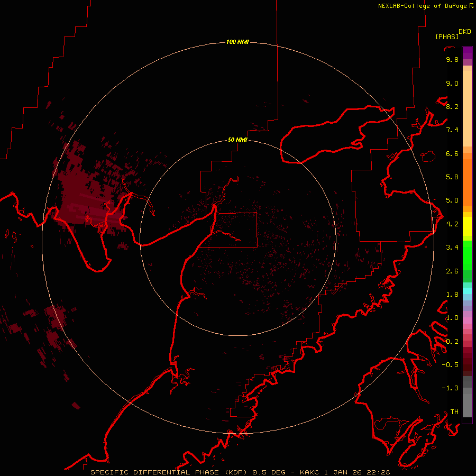
Task: Click the -1.3 value on the color scale
Action: pyautogui.click(x=450, y=388)
